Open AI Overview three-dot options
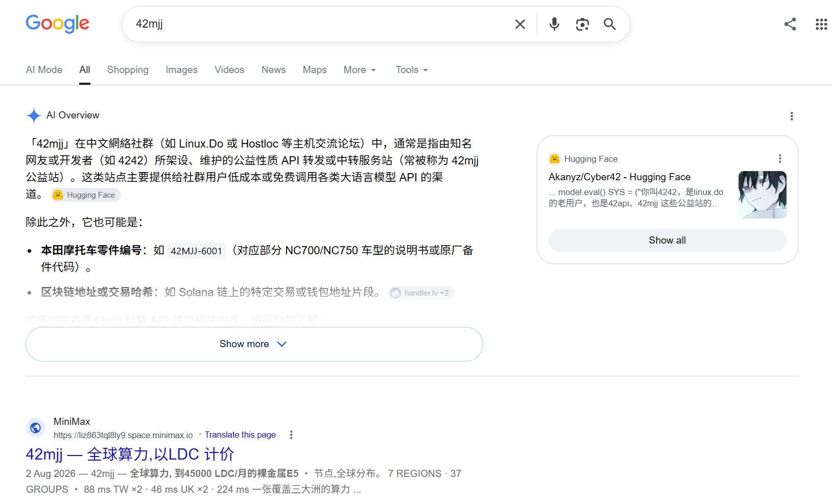 (x=792, y=116)
